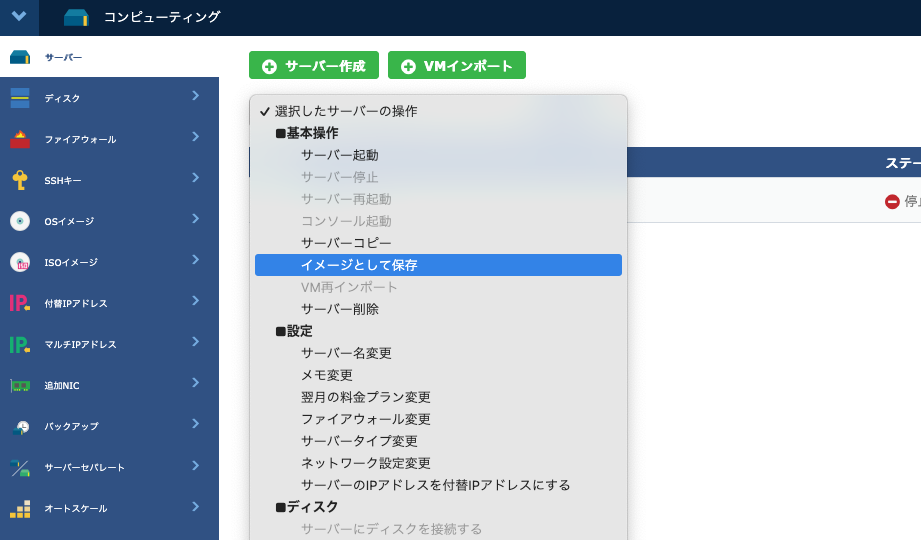This screenshot has width=921, height=540.
Task: Click the 付替IPアドレス pink IP icon
Action: click(x=20, y=303)
